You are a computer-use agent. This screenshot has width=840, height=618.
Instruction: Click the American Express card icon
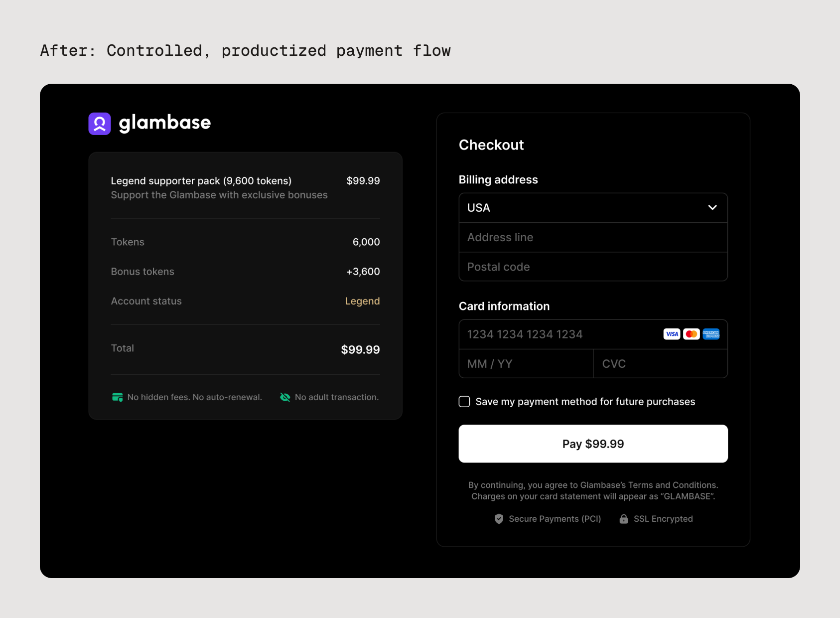coord(711,334)
